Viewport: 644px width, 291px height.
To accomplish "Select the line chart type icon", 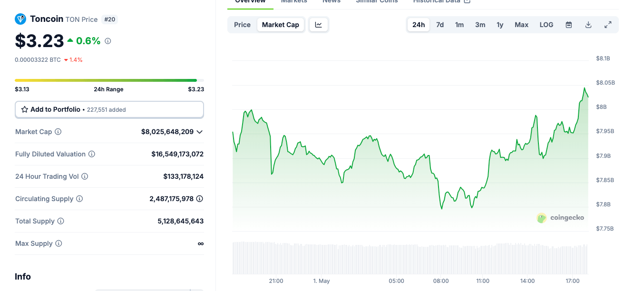I will point(318,24).
